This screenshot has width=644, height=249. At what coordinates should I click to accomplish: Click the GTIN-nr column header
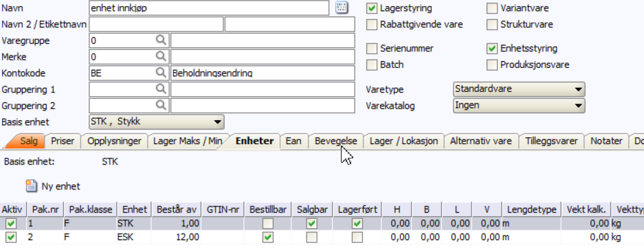[223, 210]
